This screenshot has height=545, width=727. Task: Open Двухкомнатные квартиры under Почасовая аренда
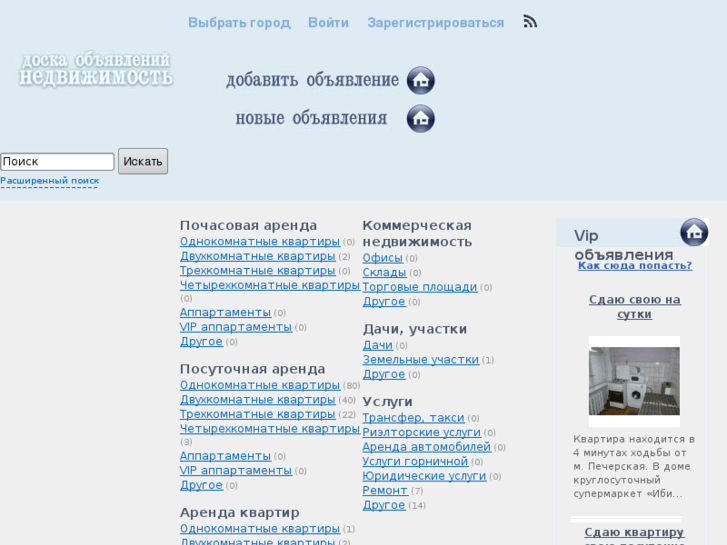pyautogui.click(x=257, y=256)
